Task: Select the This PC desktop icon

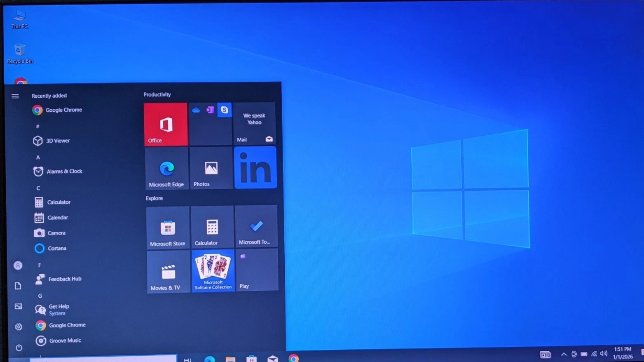Action: click(x=19, y=19)
